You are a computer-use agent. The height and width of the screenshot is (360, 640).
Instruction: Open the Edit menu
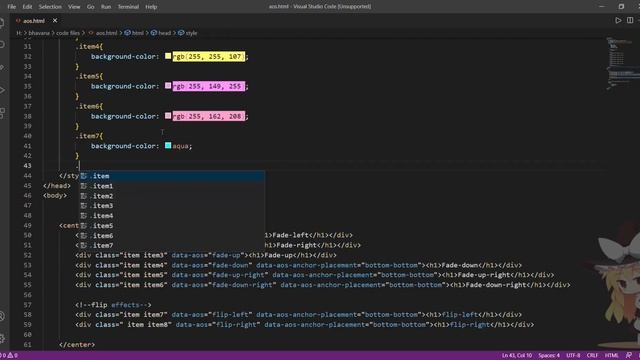tap(27, 7)
